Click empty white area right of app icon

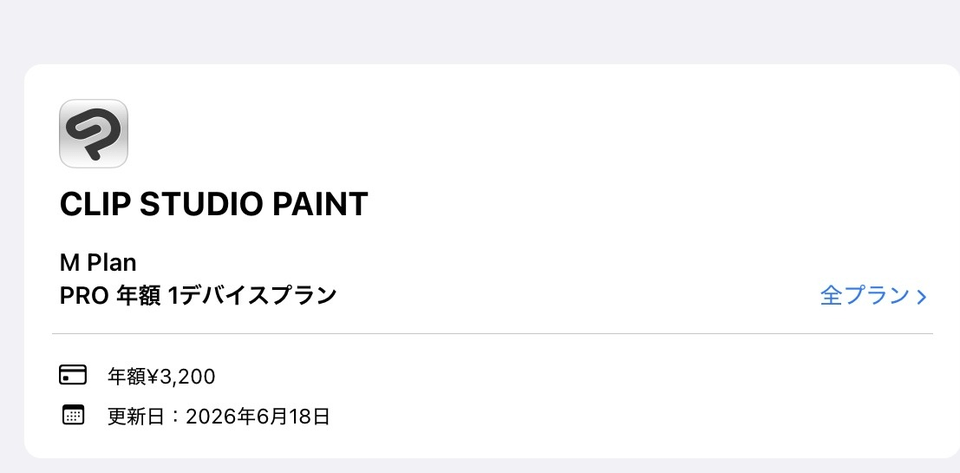click(x=500, y=133)
